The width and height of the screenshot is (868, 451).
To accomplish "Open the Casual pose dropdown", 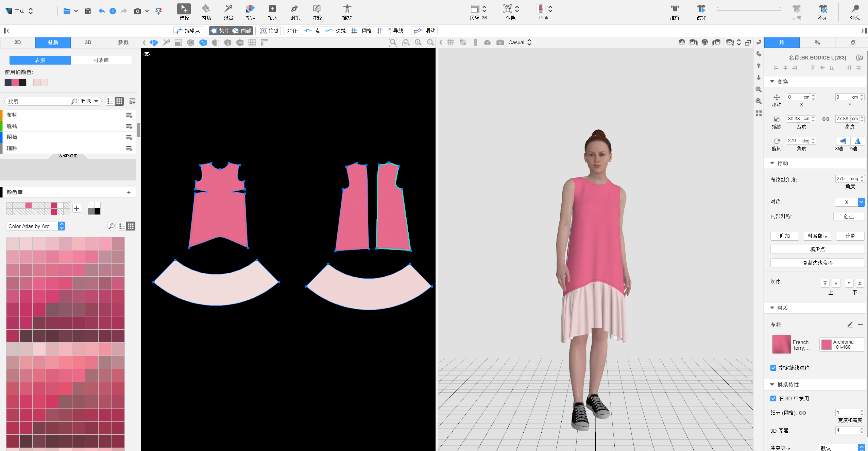I will 520,42.
